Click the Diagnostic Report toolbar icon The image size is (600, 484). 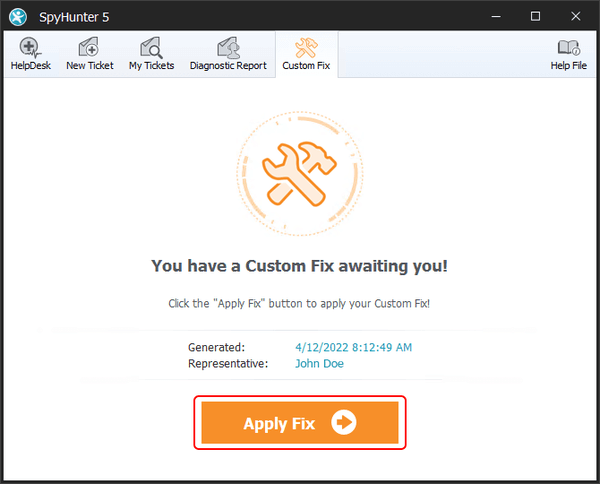click(227, 48)
